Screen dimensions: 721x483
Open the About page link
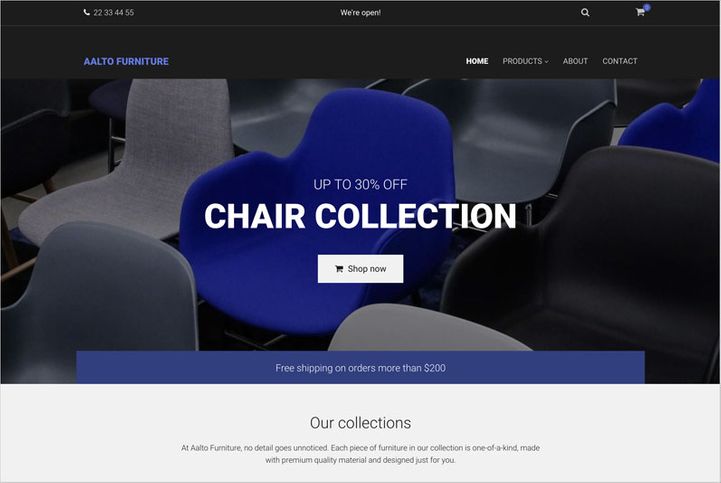(575, 61)
